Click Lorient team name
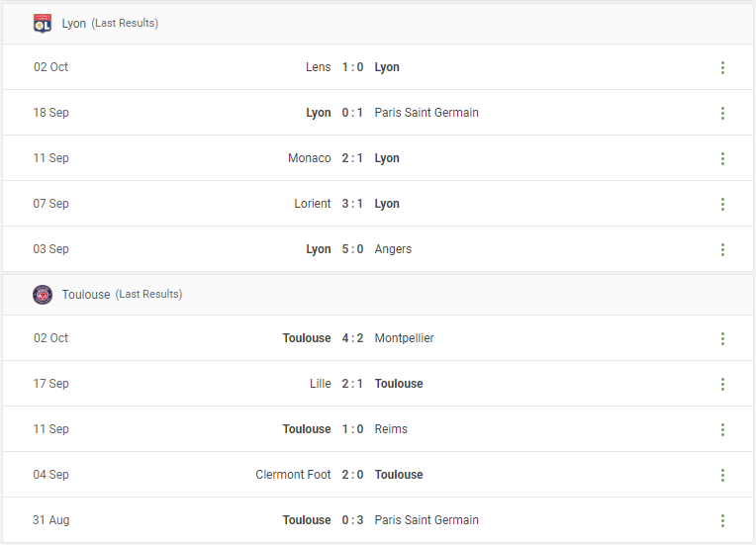The image size is (756, 545). tap(313, 204)
